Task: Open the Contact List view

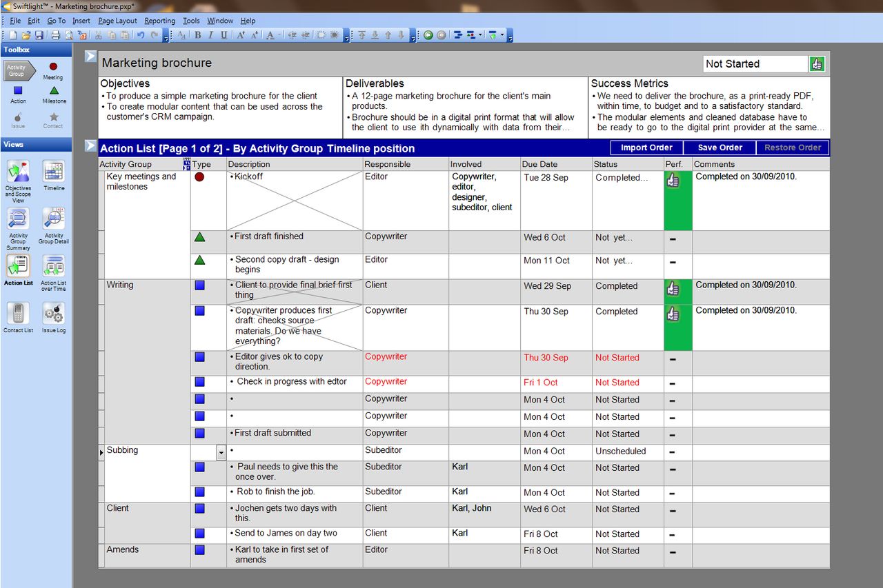Action: coord(18,318)
